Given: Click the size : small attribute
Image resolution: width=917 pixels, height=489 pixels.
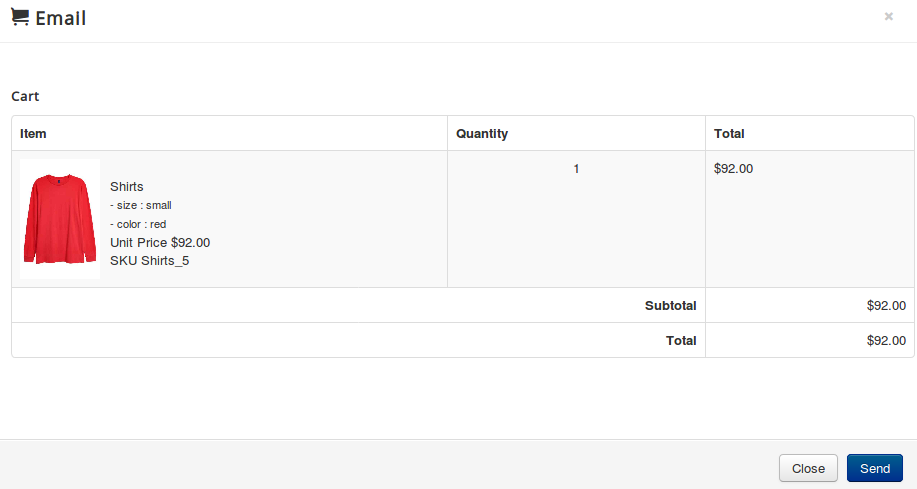Looking at the screenshot, I should click(141, 205).
